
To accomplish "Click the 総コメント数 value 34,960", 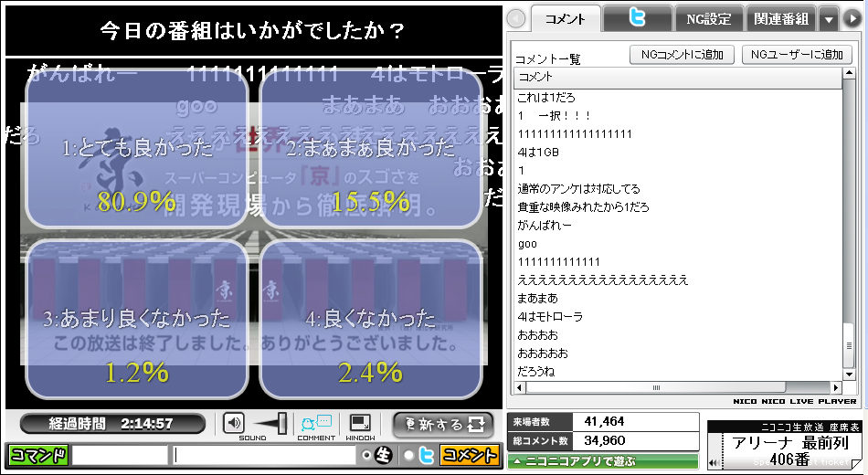I will 605,440.
